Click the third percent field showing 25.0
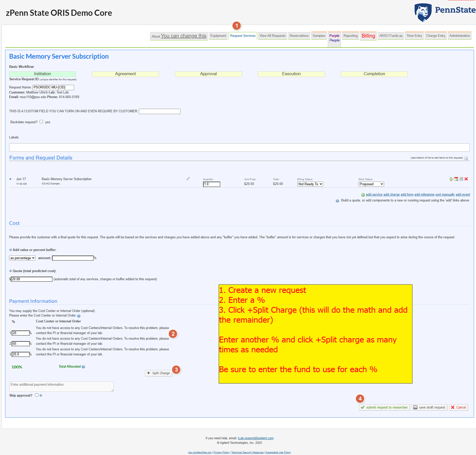 (x=21, y=354)
